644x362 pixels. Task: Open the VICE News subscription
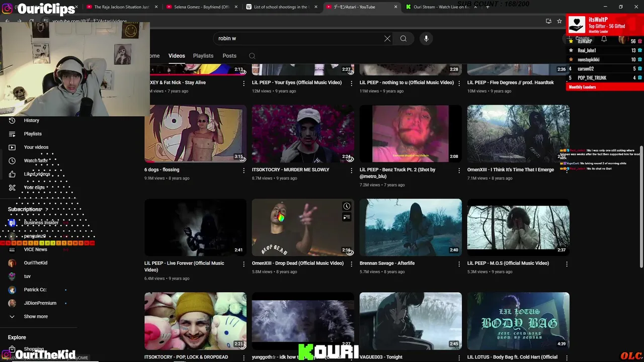click(35, 249)
